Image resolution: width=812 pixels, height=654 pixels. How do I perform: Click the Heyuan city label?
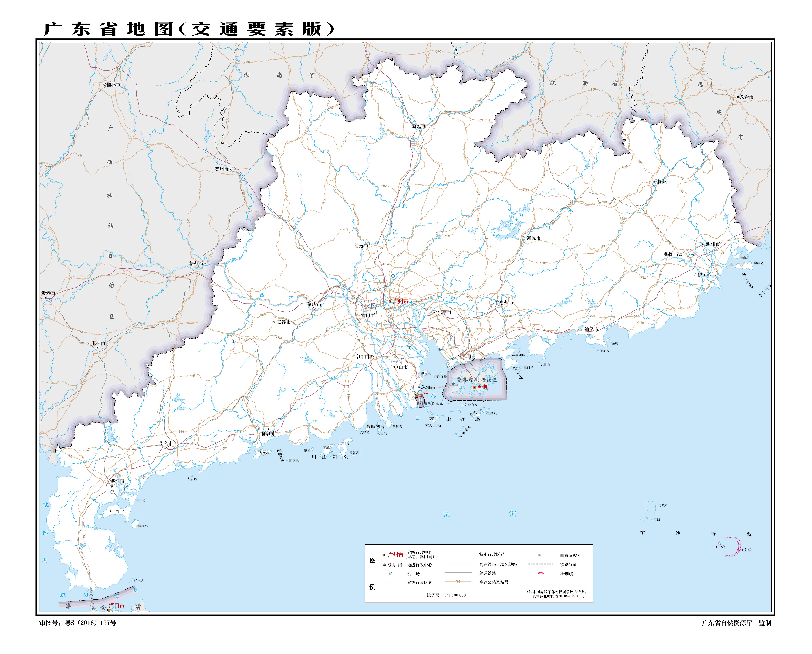click(x=533, y=238)
